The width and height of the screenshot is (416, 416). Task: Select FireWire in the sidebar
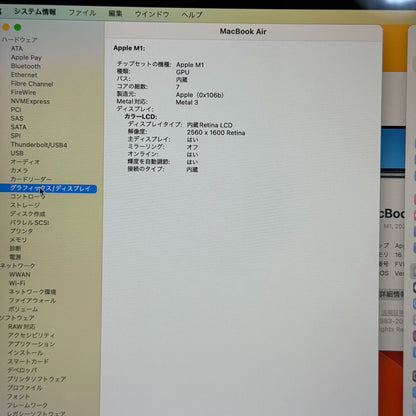23,92
